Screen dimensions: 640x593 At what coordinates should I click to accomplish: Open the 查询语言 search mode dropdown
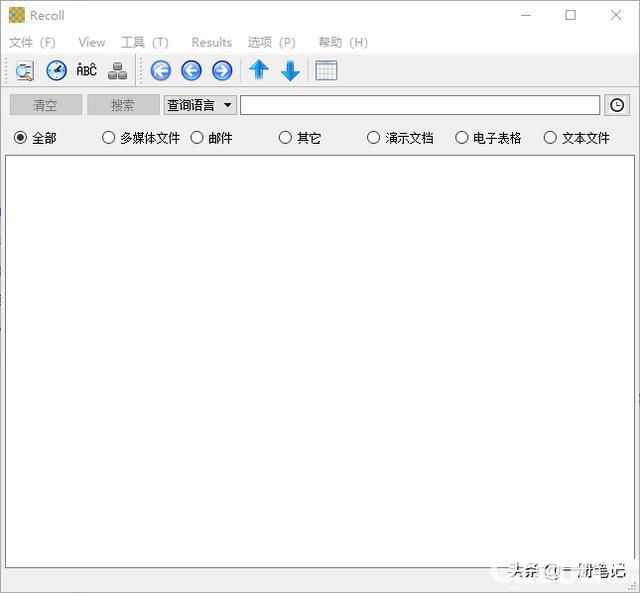pos(200,105)
